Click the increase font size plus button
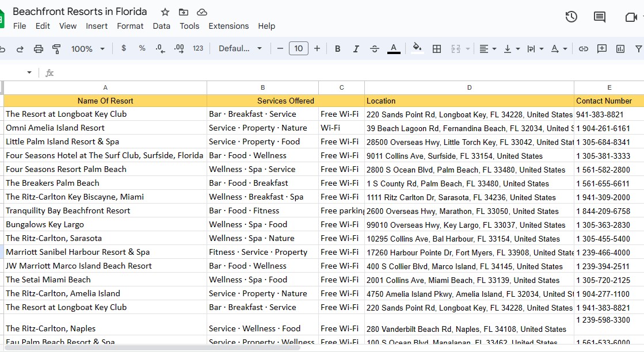The image size is (644, 352). pyautogui.click(x=317, y=49)
